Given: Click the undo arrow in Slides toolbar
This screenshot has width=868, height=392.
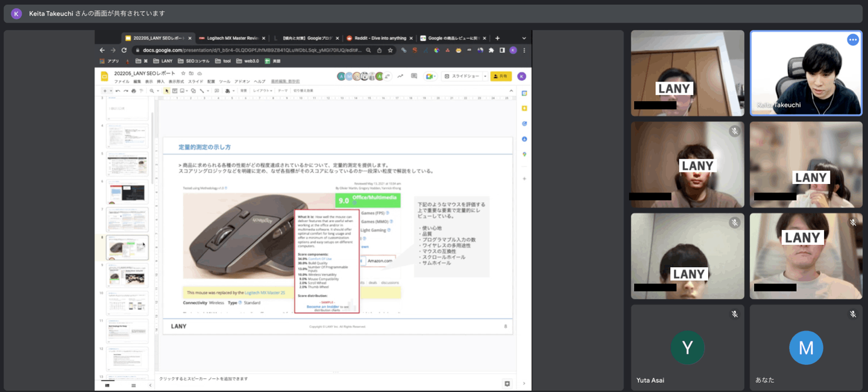Looking at the screenshot, I should (x=117, y=90).
